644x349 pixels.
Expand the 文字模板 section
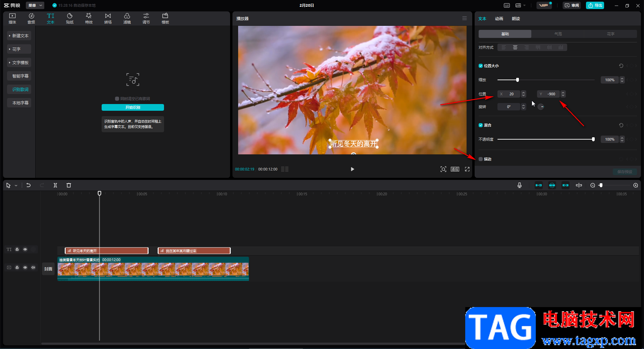click(19, 62)
